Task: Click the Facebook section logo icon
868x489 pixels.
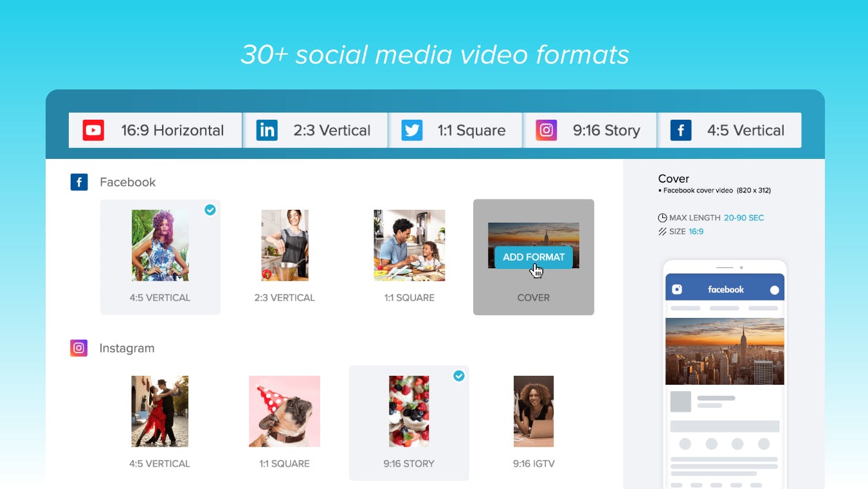Action: click(79, 182)
